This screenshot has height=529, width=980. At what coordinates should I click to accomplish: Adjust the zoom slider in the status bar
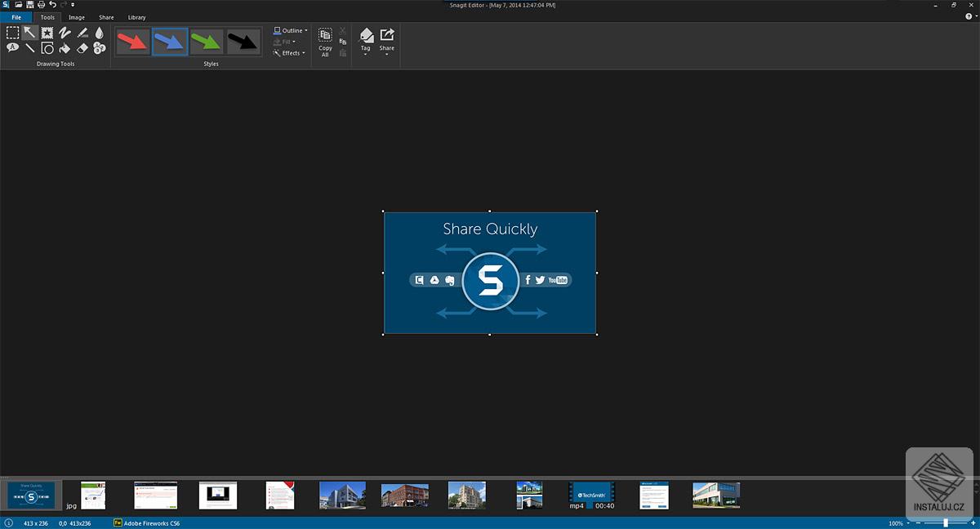pos(946,522)
